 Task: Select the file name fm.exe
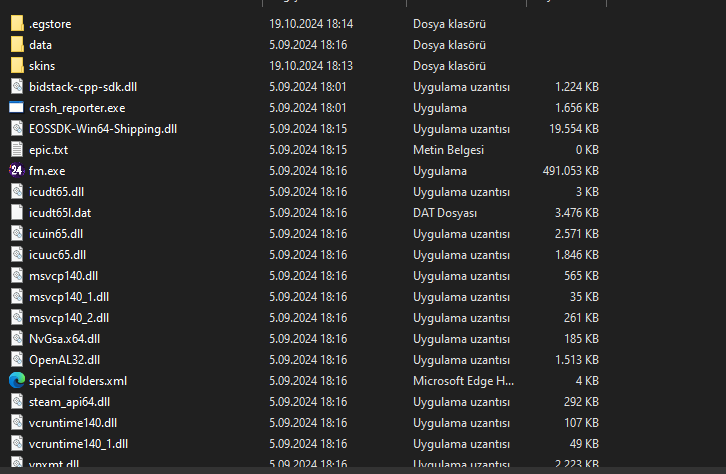tap(47, 171)
